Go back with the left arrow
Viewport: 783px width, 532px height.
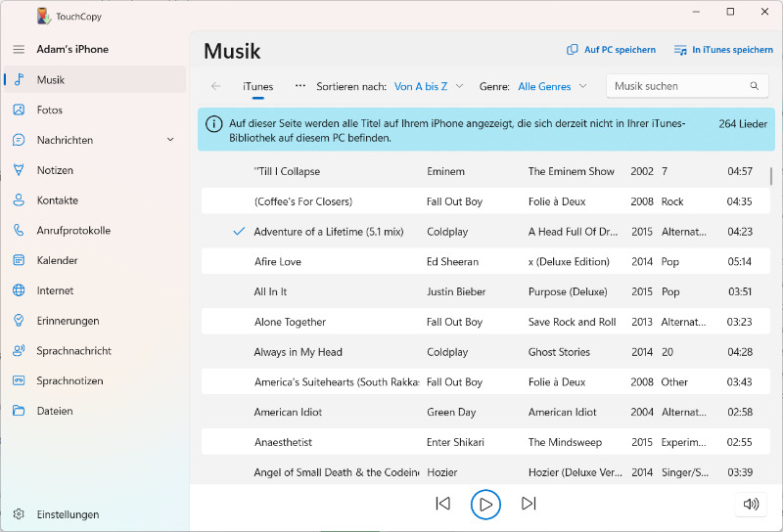[x=215, y=86]
